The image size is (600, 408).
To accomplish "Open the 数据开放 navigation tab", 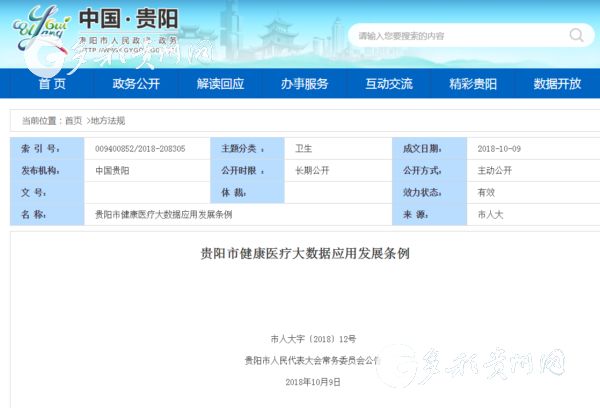I will 557,83.
